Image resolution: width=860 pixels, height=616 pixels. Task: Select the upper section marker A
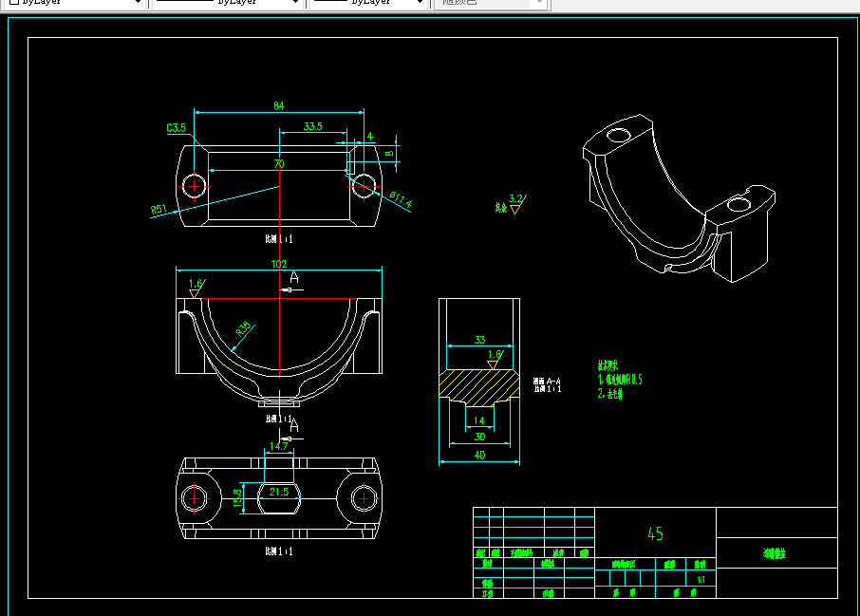(294, 277)
